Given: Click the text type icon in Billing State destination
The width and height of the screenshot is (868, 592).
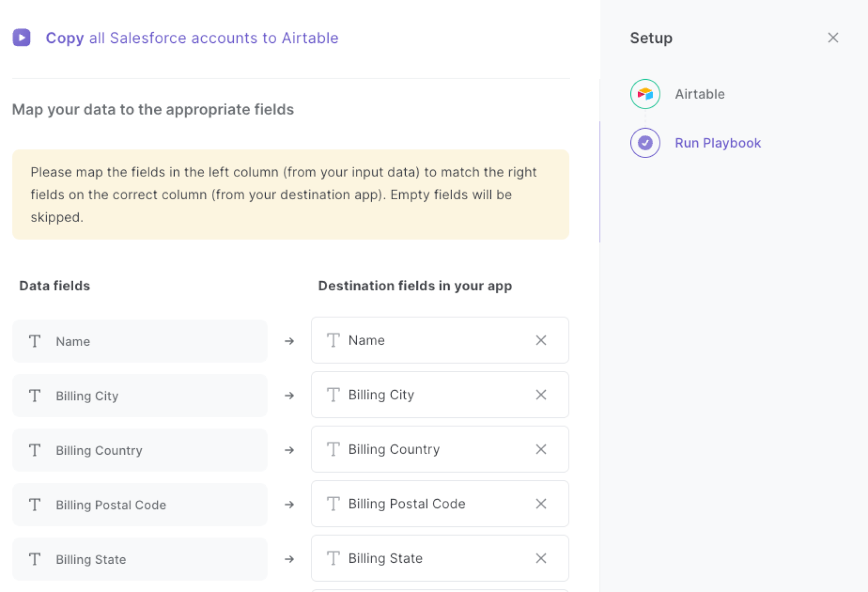Looking at the screenshot, I should (x=333, y=558).
